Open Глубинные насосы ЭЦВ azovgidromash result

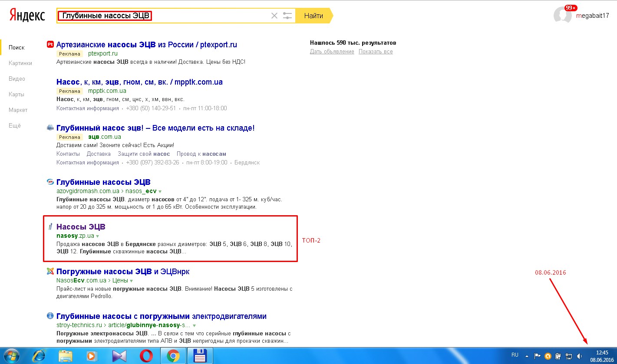point(103,182)
